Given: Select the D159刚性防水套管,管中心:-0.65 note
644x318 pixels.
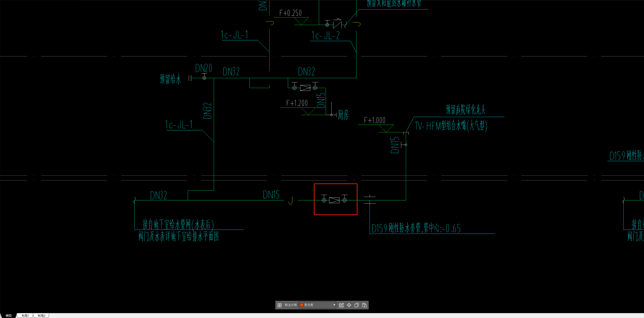Looking at the screenshot, I should point(416,228).
